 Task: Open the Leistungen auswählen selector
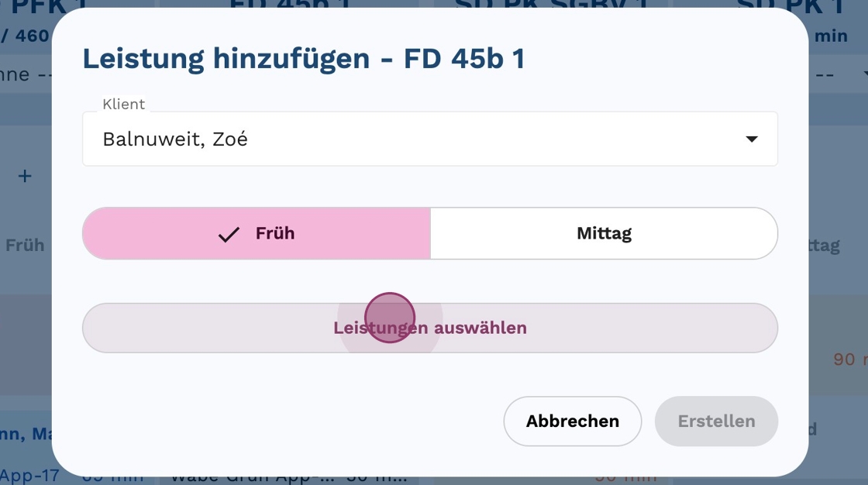point(430,328)
